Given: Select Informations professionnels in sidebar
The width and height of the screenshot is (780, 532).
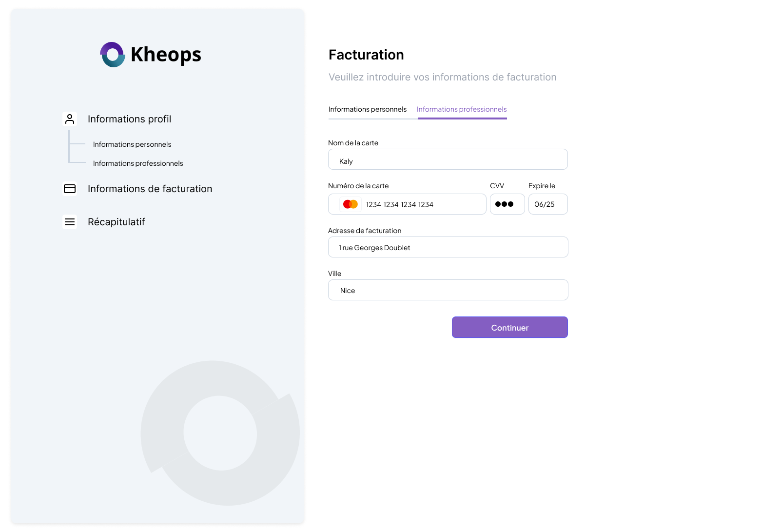Looking at the screenshot, I should coord(138,163).
